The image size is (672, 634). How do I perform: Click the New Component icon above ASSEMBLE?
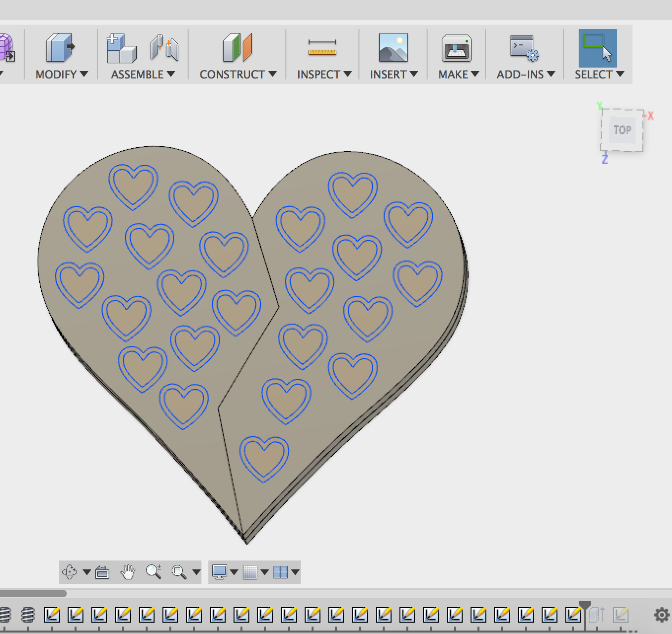121,48
